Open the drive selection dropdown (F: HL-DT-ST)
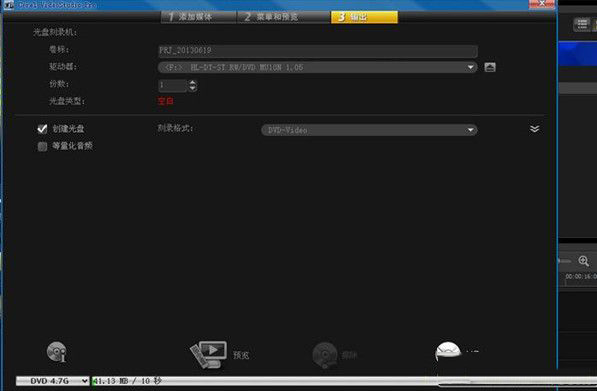The width and height of the screenshot is (597, 391). (x=318, y=67)
